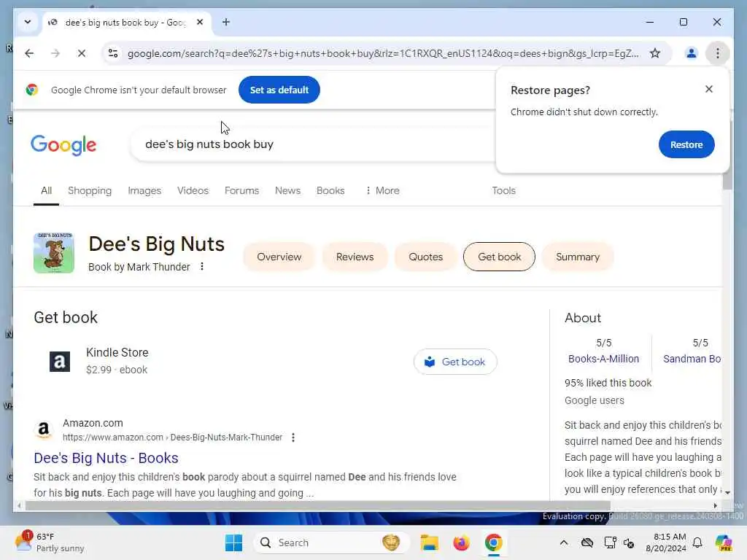The image size is (747, 560).
Task: Select the All results tab
Action: tap(46, 190)
